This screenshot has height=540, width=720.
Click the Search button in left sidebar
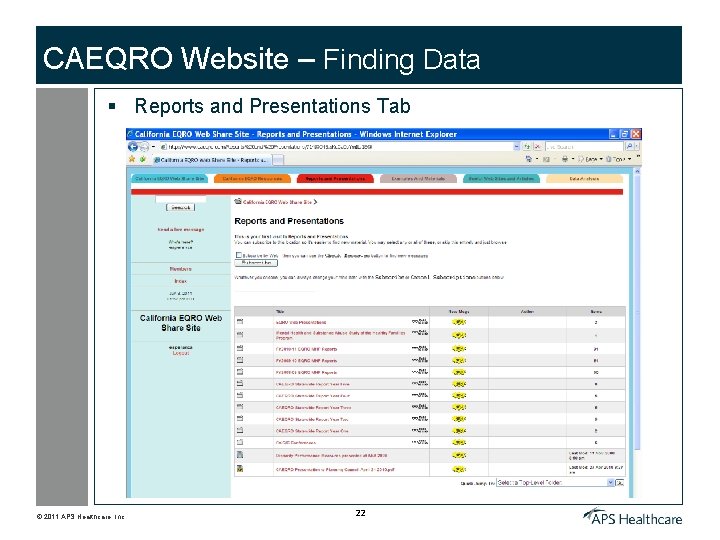tap(180, 208)
